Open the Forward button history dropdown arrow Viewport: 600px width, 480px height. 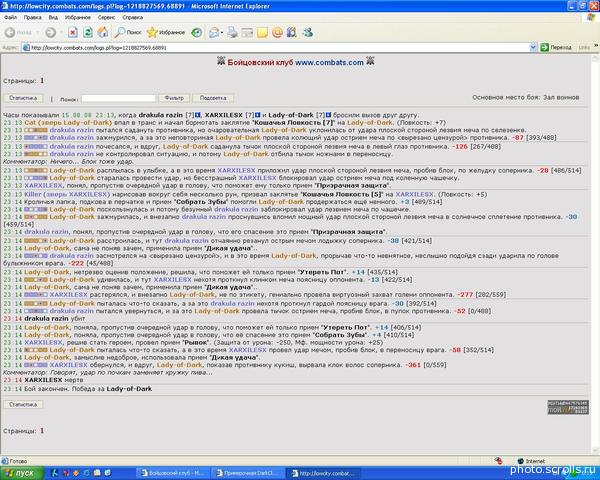point(60,33)
